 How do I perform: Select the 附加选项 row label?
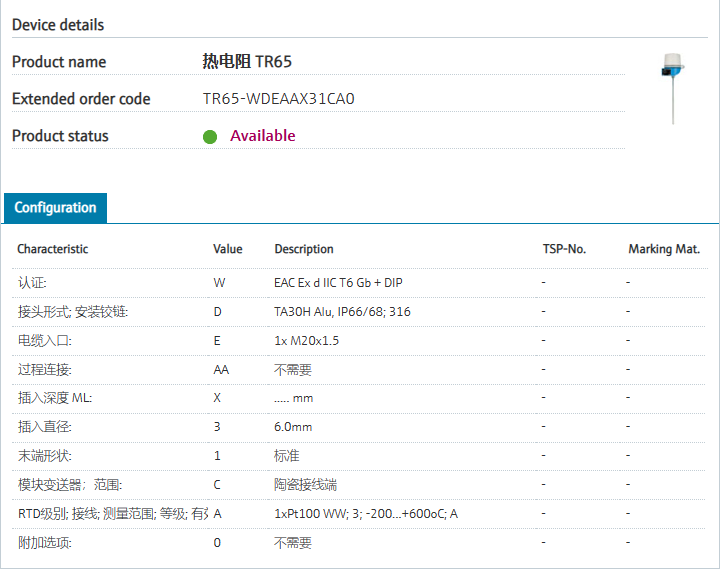(x=45, y=543)
